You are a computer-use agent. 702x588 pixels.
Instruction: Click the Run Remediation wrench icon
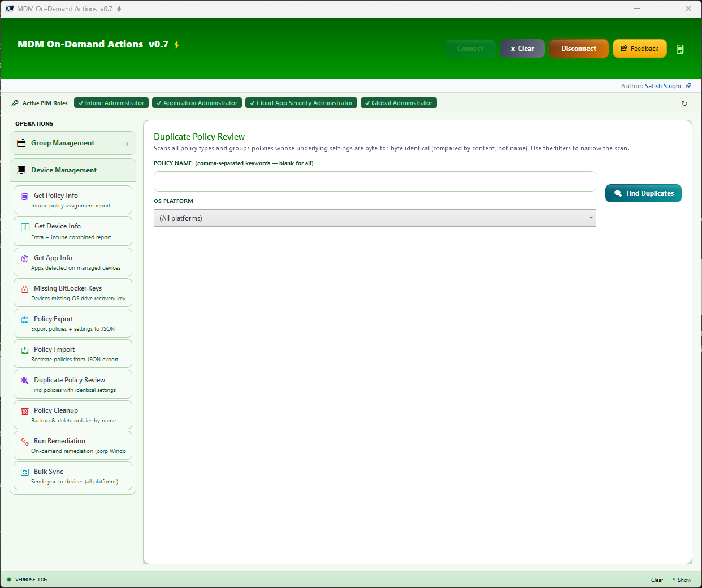[25, 442]
